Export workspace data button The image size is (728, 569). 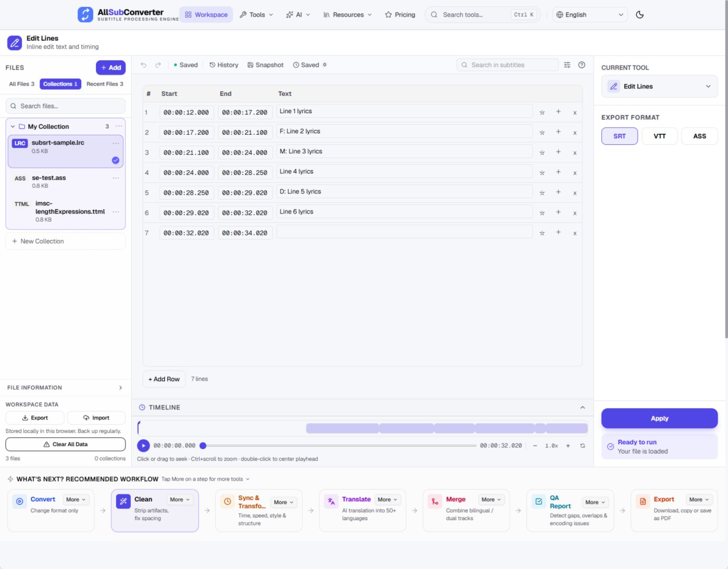(x=35, y=418)
